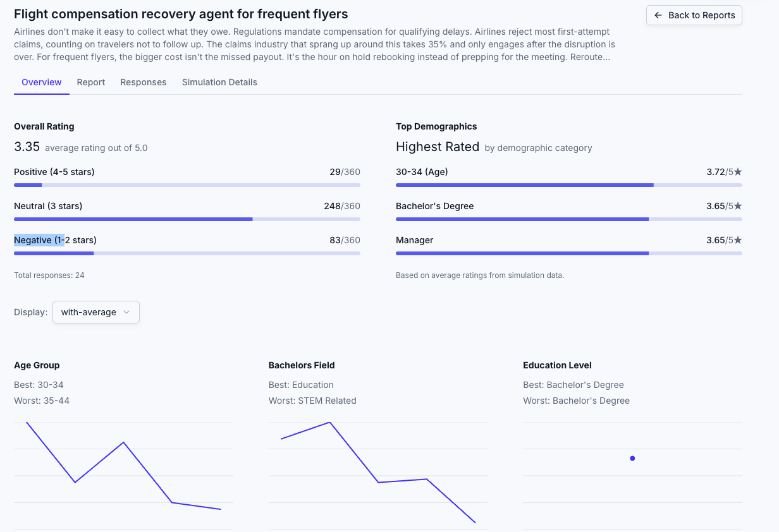
Task: Click the back arrow icon
Action: tap(658, 15)
